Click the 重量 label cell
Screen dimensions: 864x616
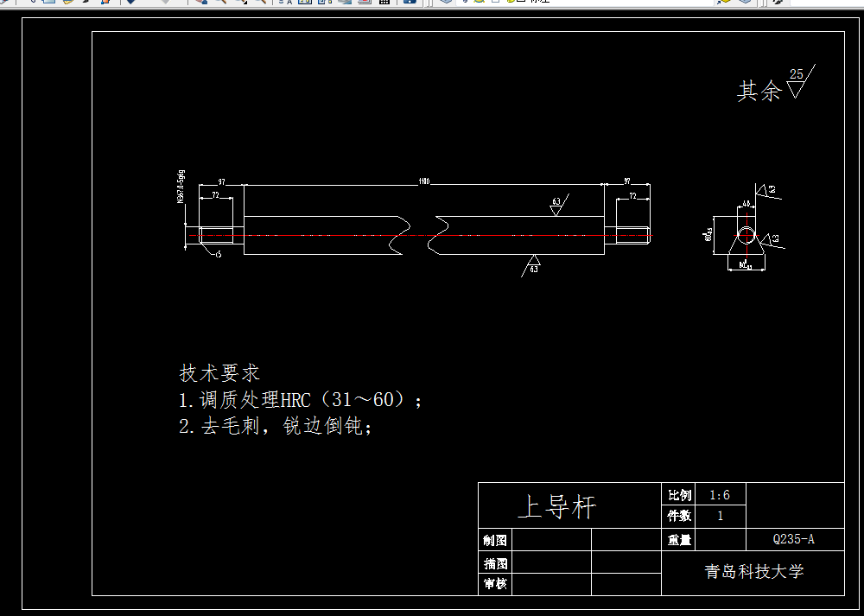[679, 539]
